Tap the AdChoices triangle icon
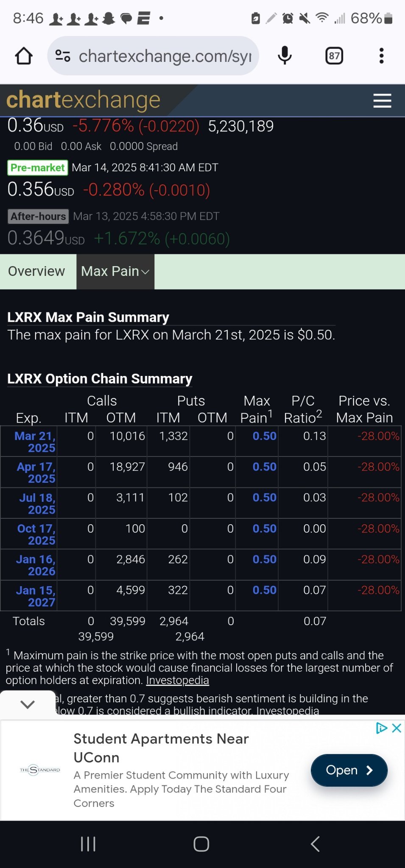405x868 pixels. (x=382, y=728)
